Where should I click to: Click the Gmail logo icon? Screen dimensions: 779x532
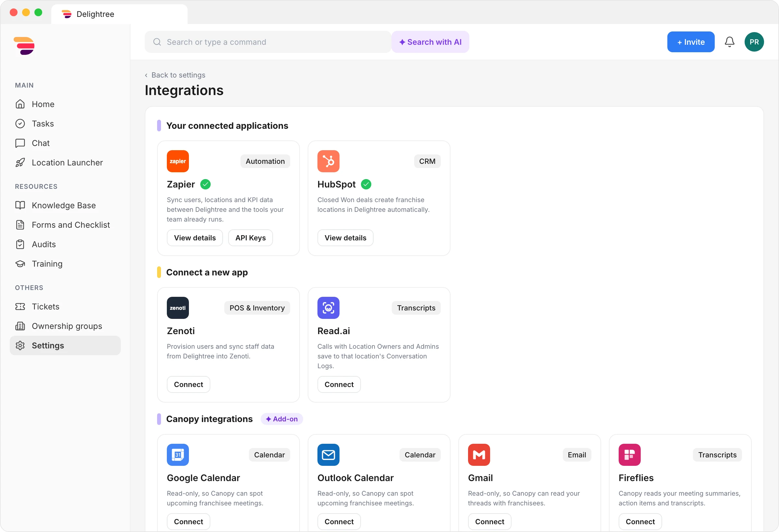479,454
